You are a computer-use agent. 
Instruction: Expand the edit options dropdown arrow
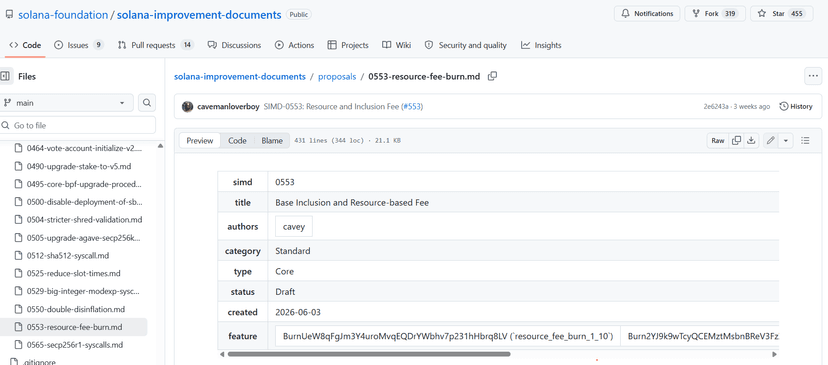(786, 141)
